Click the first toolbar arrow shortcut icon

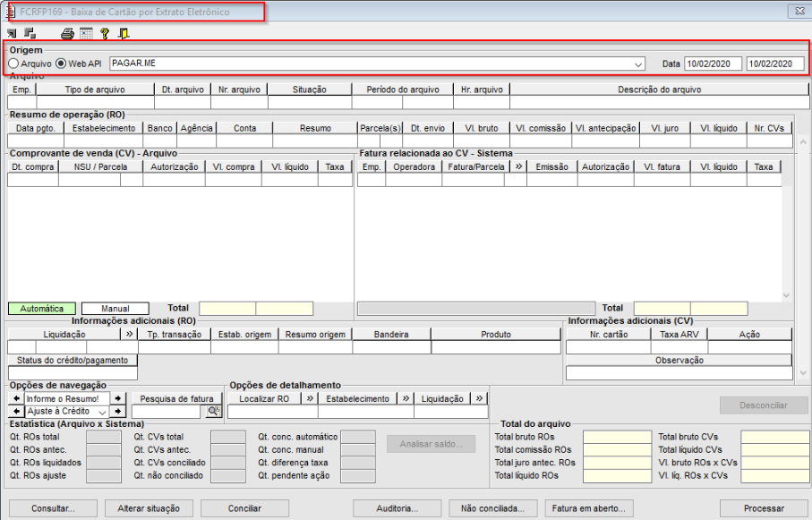point(12,34)
